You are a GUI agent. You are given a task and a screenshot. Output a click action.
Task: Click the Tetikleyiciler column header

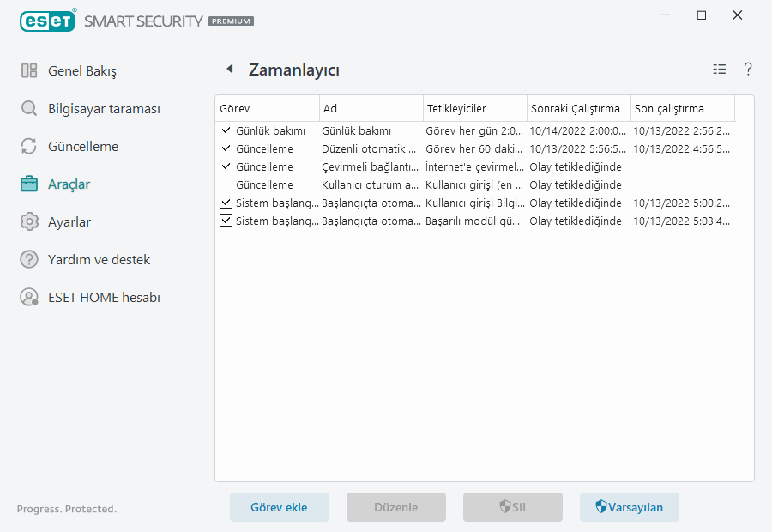[455, 108]
